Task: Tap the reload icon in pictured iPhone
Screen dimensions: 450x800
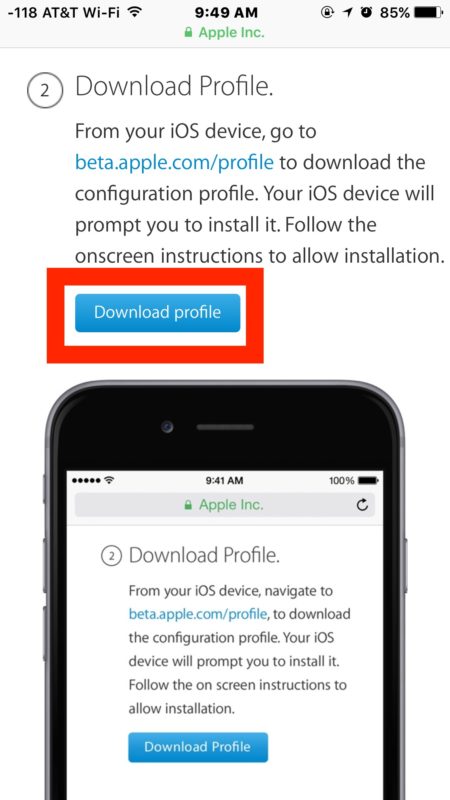Action: click(362, 505)
